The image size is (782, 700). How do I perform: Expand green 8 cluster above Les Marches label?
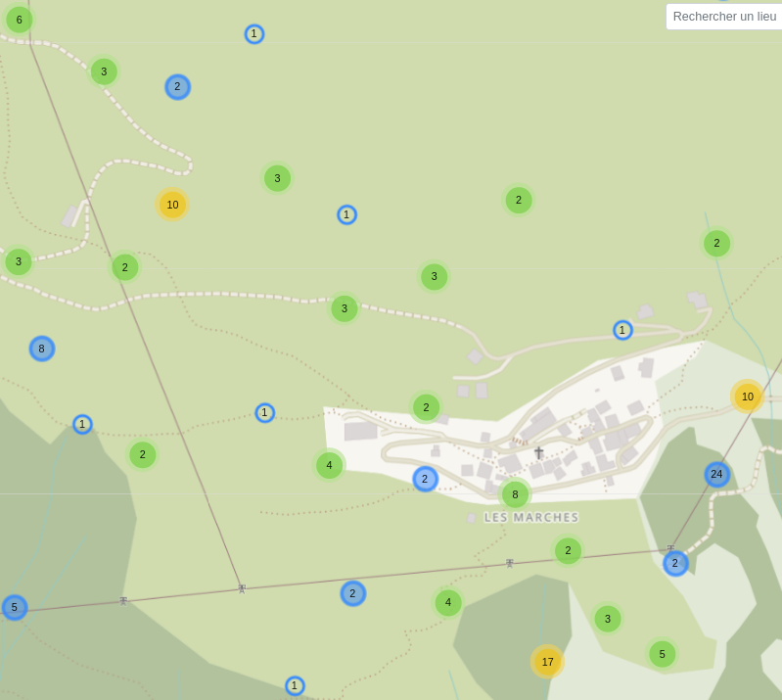515,494
